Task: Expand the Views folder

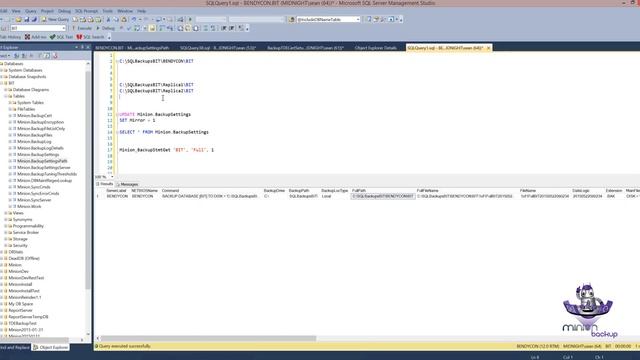Action: [x=6, y=213]
